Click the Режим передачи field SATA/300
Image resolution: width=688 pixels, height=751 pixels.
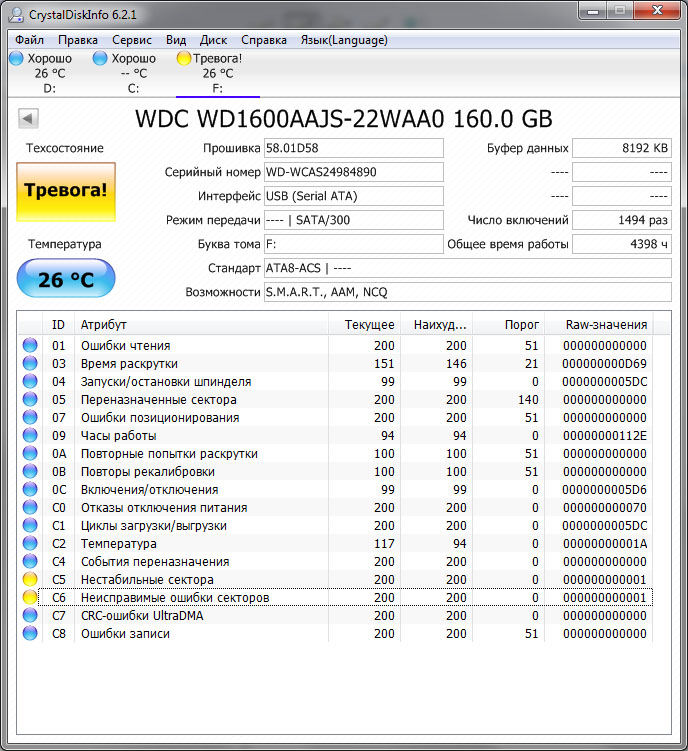tap(354, 220)
